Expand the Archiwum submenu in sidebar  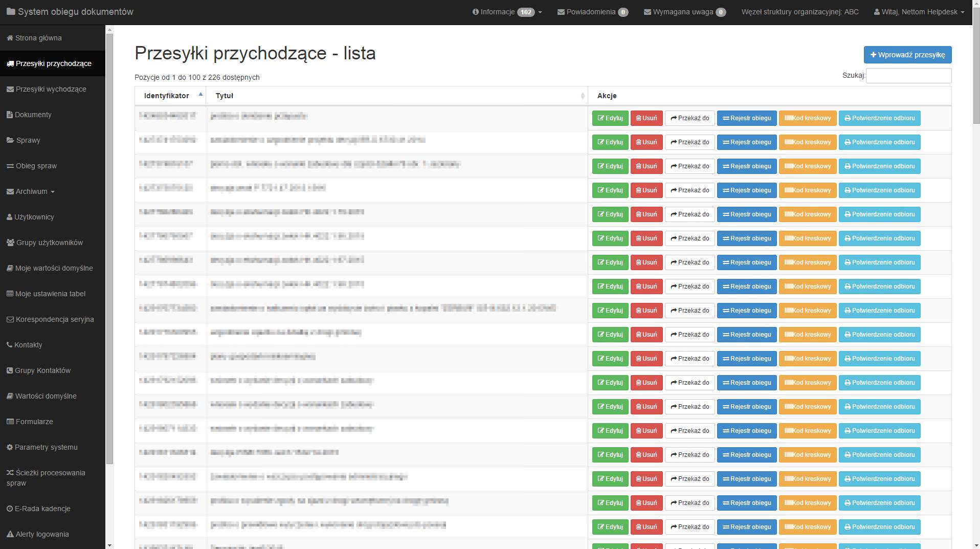tap(31, 191)
